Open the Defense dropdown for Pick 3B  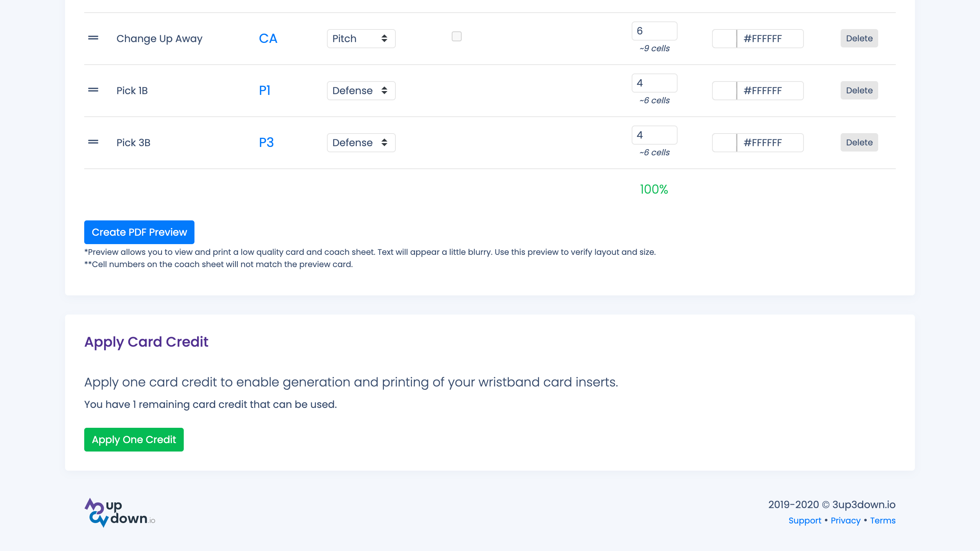tap(360, 142)
